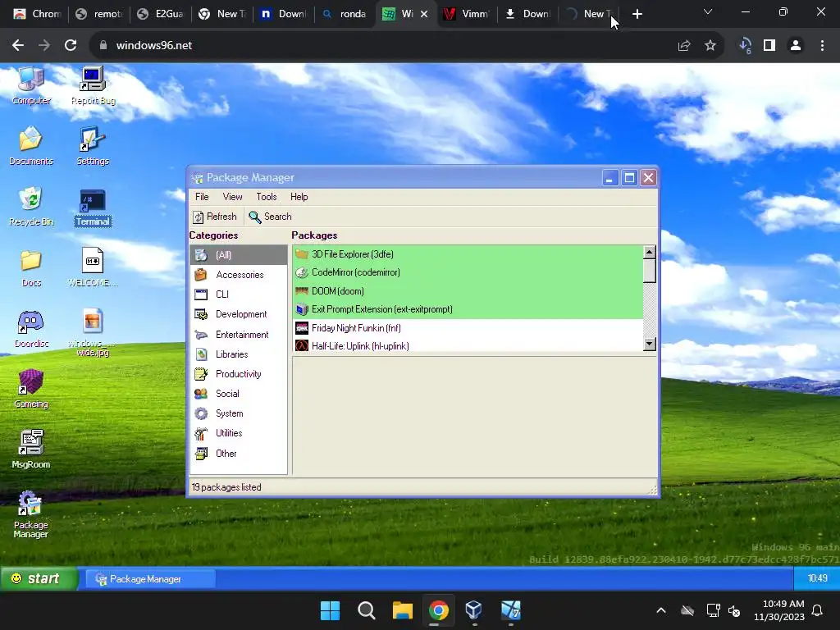Open File Explorer from taskbar

click(402, 610)
